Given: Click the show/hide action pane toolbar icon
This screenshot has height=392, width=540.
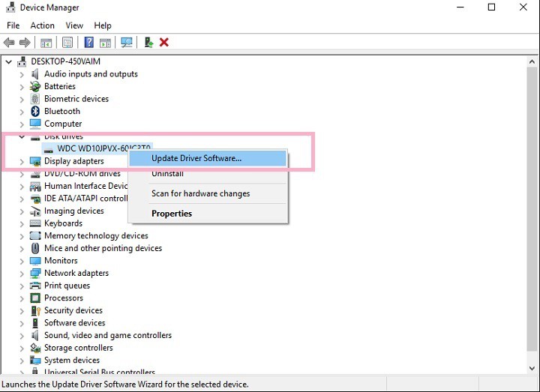Looking at the screenshot, I should tap(106, 43).
